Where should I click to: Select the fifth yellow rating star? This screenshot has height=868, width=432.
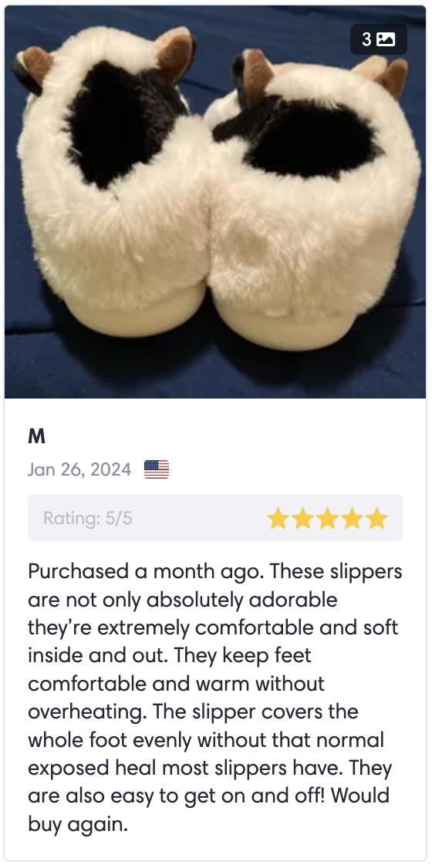[x=377, y=519]
